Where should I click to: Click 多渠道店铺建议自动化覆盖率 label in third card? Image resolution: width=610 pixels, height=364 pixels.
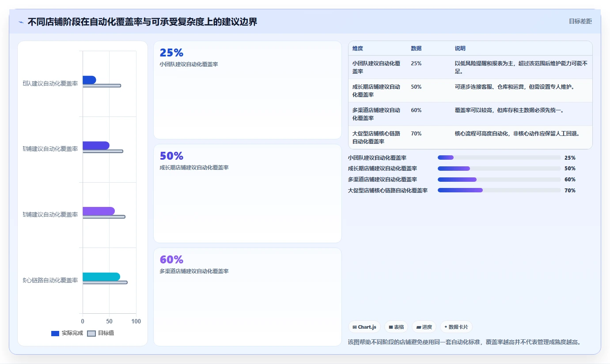[x=194, y=271]
